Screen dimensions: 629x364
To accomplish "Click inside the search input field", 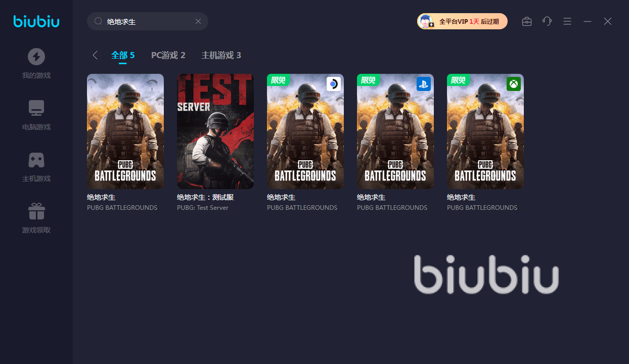I will 148,21.
